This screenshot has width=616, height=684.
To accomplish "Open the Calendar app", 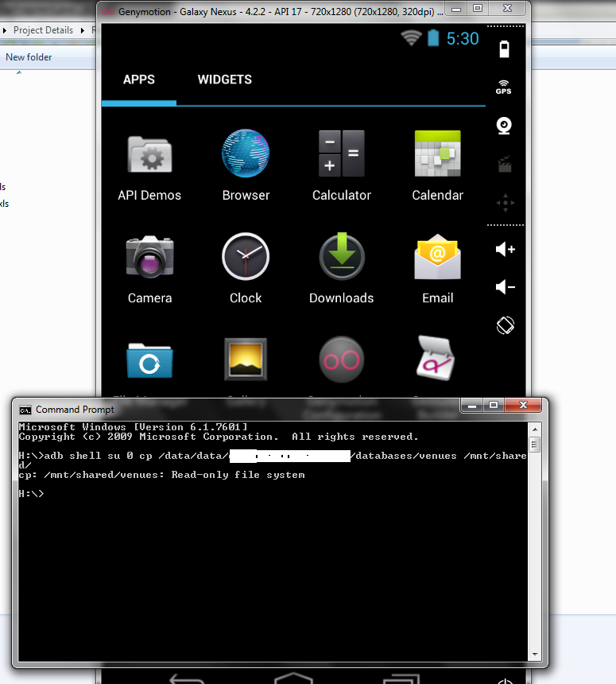I will point(437,165).
